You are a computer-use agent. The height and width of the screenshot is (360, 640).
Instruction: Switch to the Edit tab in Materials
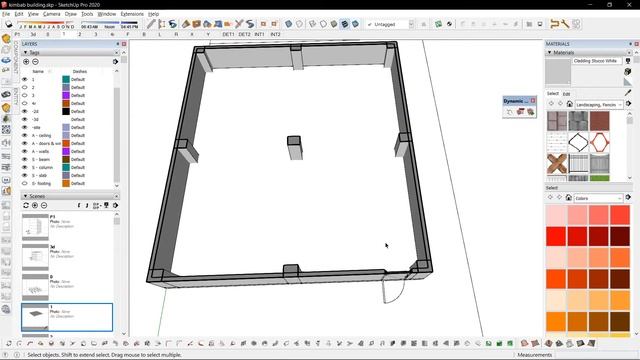click(567, 94)
